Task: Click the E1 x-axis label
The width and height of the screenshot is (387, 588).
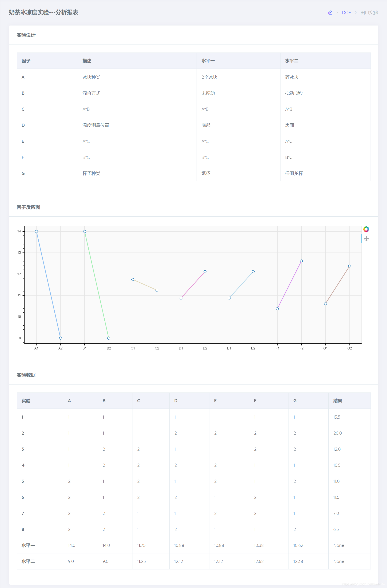Action: 229,348
